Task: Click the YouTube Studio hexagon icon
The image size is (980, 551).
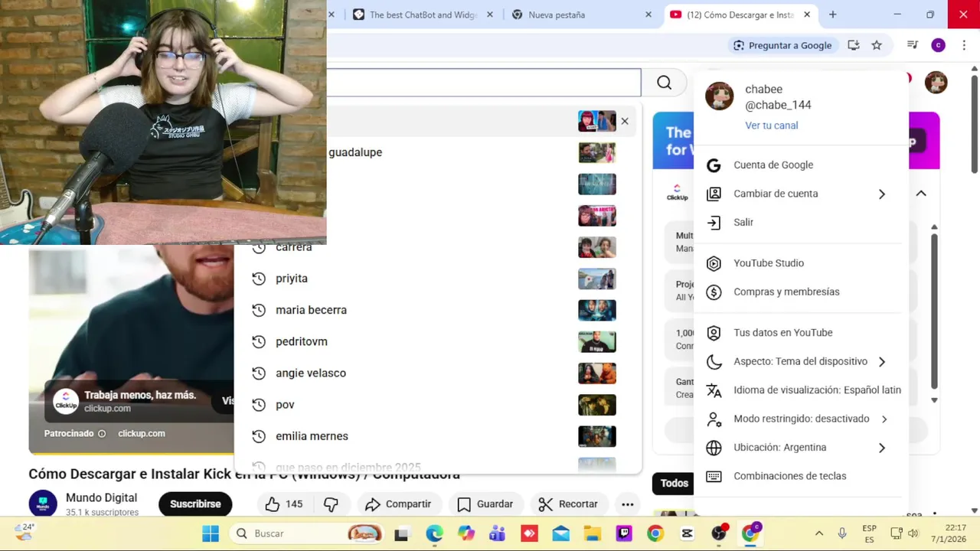Action: click(x=714, y=263)
